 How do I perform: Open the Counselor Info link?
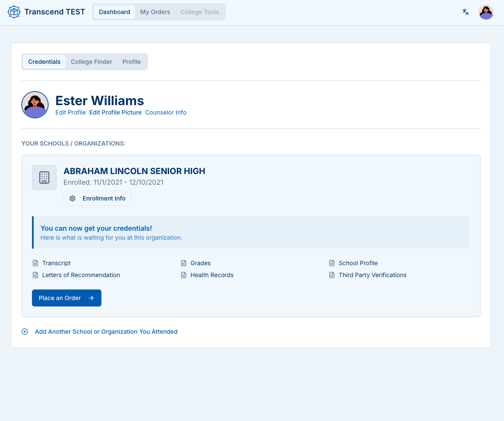166,112
